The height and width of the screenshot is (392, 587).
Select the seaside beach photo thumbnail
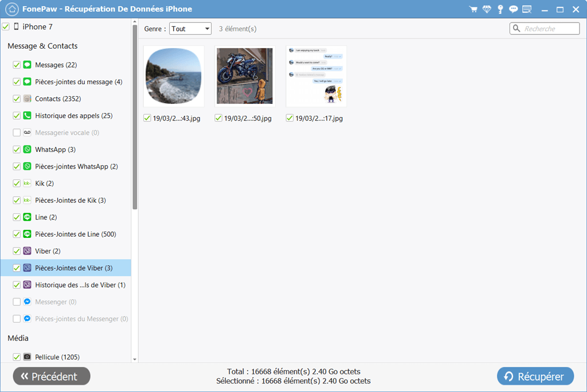[x=174, y=76]
